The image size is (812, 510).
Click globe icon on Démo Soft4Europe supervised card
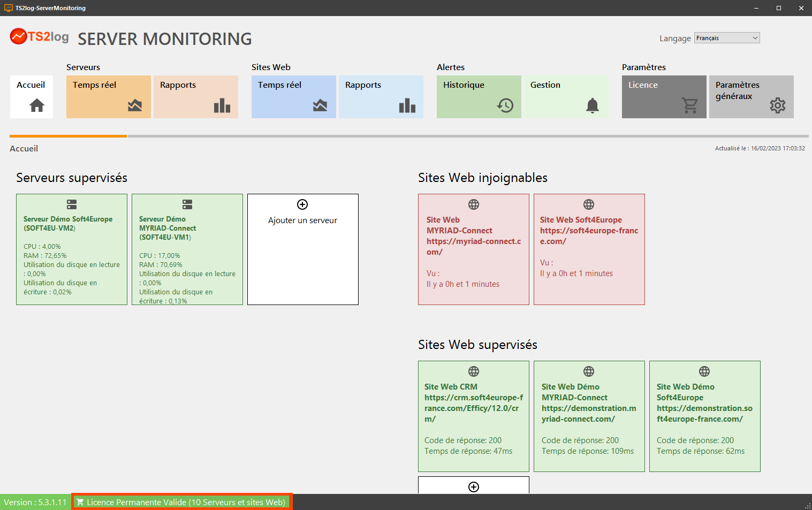[x=704, y=371]
